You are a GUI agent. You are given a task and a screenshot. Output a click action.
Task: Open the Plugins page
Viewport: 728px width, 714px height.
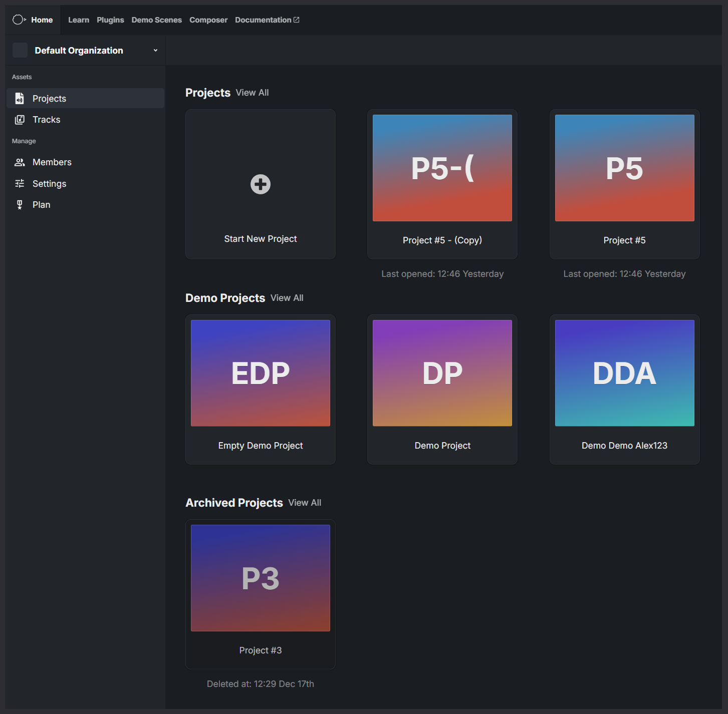pyautogui.click(x=110, y=20)
